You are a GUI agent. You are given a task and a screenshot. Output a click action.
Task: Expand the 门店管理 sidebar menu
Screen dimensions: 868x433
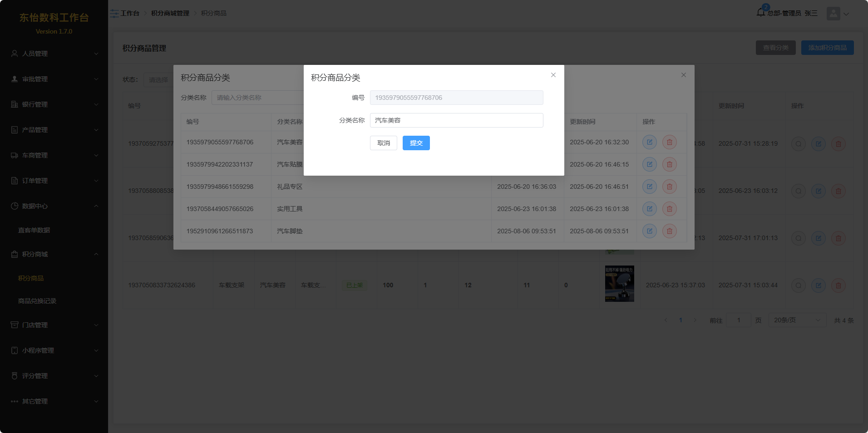[x=54, y=325]
